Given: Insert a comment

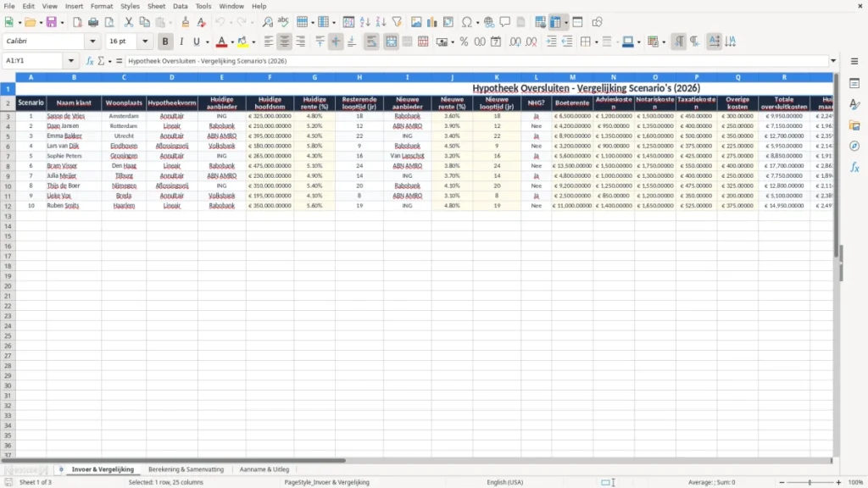Looking at the screenshot, I should [x=505, y=22].
